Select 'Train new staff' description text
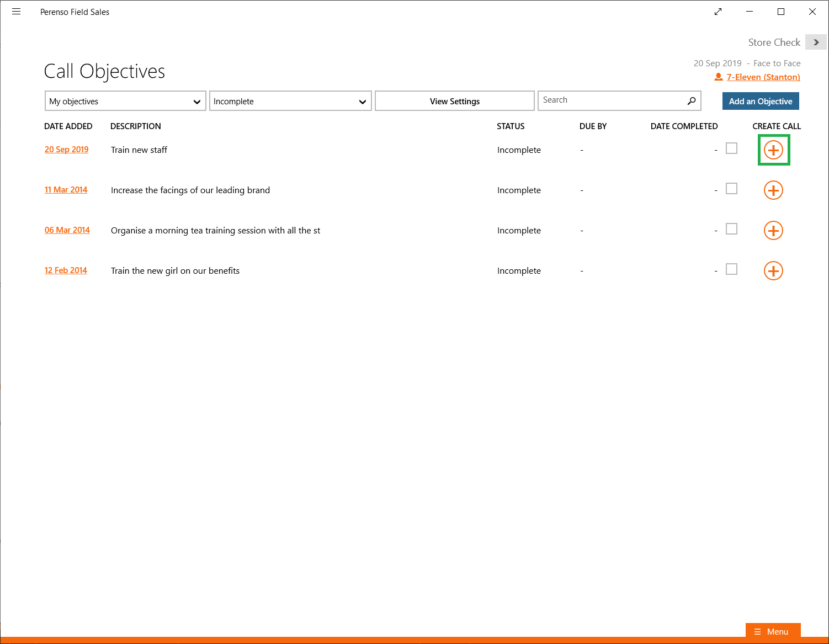Viewport: 829px width, 644px height. click(139, 150)
